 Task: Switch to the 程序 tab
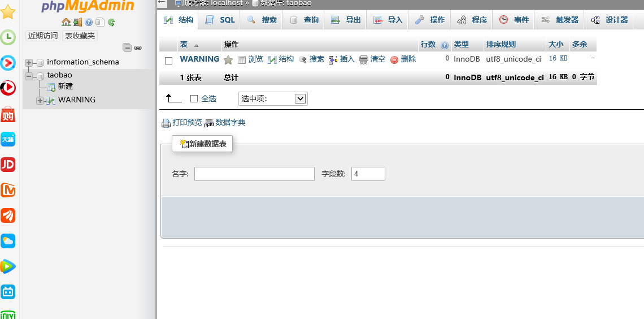(x=472, y=20)
